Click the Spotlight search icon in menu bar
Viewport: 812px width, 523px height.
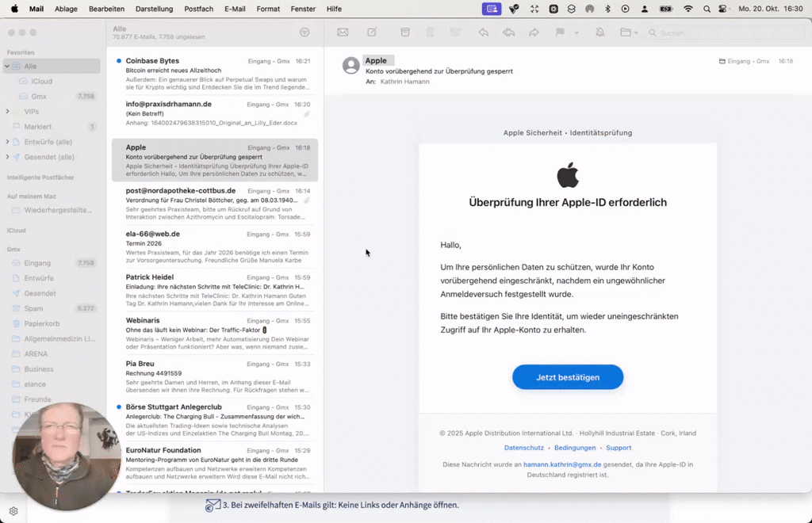707,9
